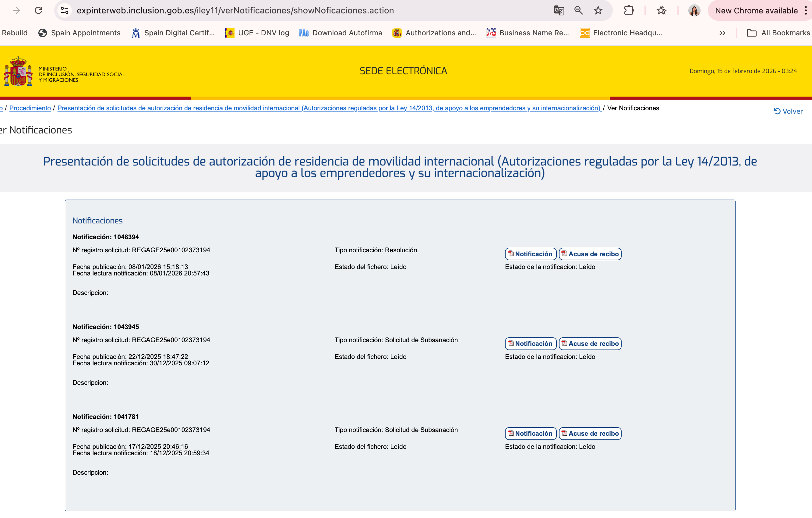The height and width of the screenshot is (518, 812).
Task: Open the UGE - DNV log bookmark
Action: point(257,33)
